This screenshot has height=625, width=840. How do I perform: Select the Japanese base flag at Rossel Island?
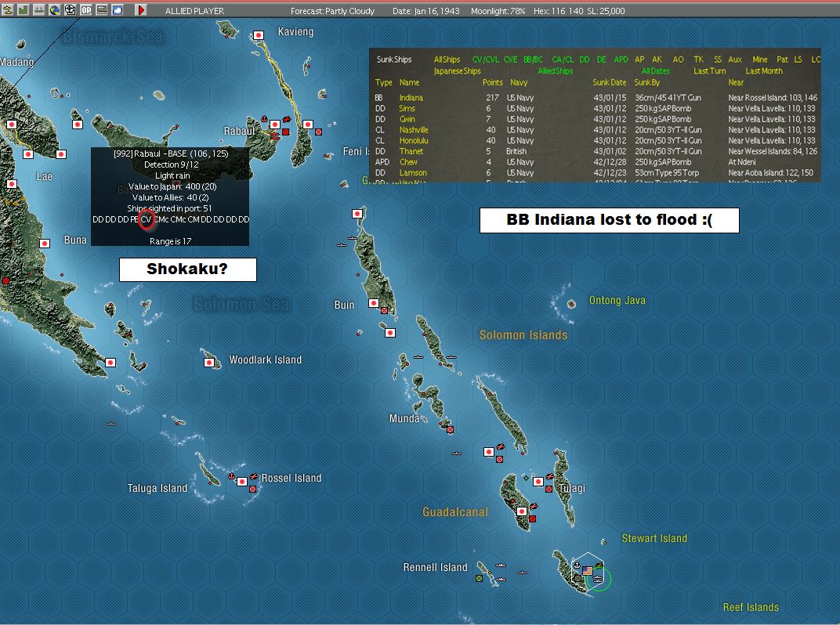pos(242,482)
